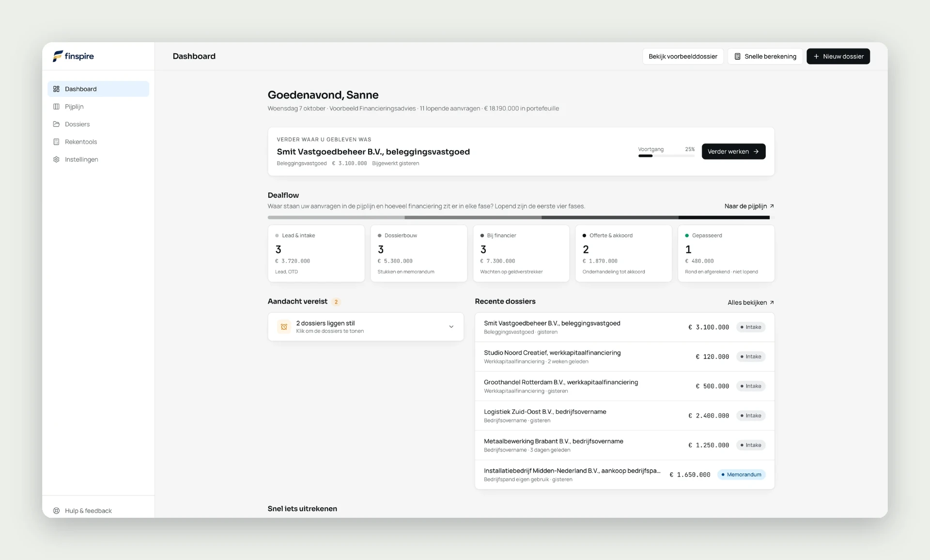Viewport: 930px width, 560px height.
Task: Click Bekijk voorbeelddossier button
Action: tap(682, 56)
